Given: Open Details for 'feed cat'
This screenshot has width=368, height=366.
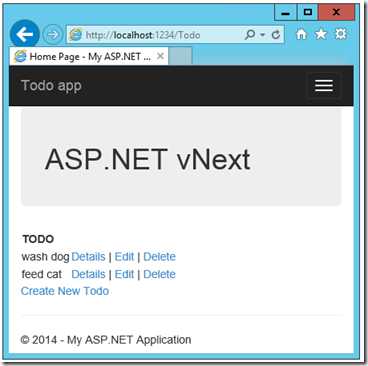Looking at the screenshot, I should 88,274.
